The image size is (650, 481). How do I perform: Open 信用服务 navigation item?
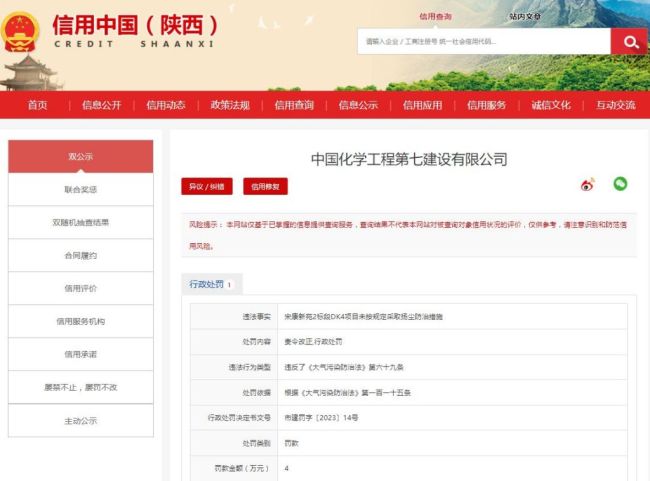click(487, 105)
